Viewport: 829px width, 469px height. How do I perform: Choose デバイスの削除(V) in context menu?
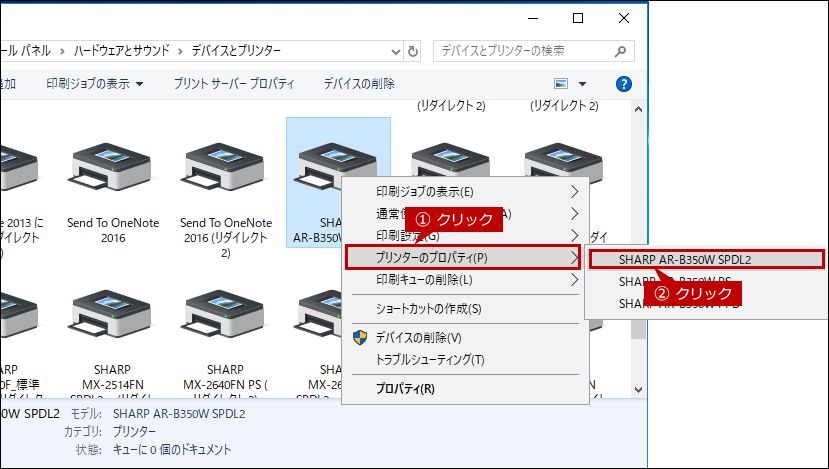click(465, 338)
